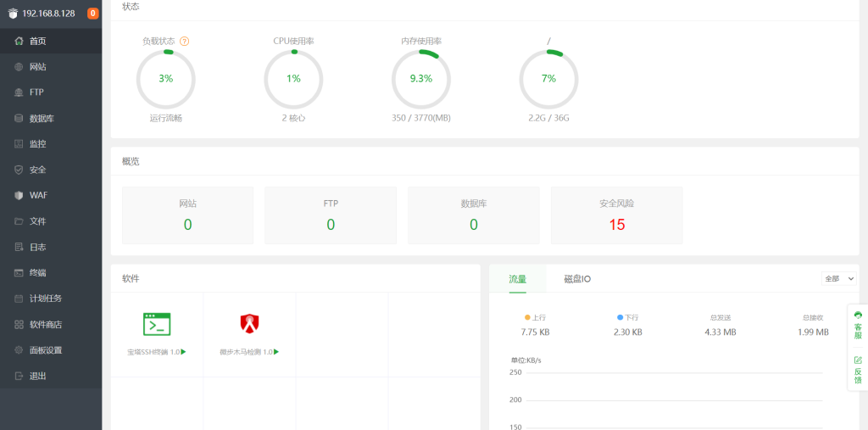This screenshot has width=868, height=430.
Task: Click the FTP overview card
Action: (331, 215)
